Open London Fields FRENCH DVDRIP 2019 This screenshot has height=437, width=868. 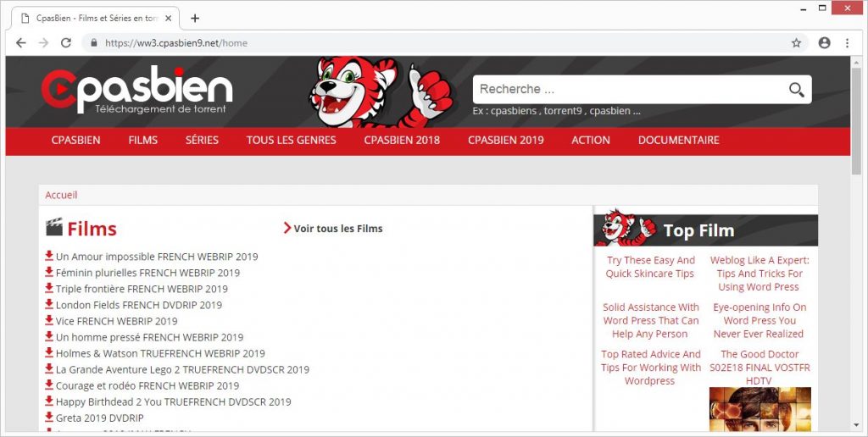(139, 305)
